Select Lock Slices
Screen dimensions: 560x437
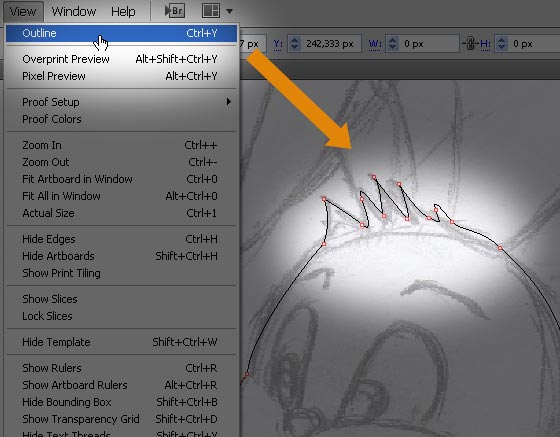(x=121, y=316)
